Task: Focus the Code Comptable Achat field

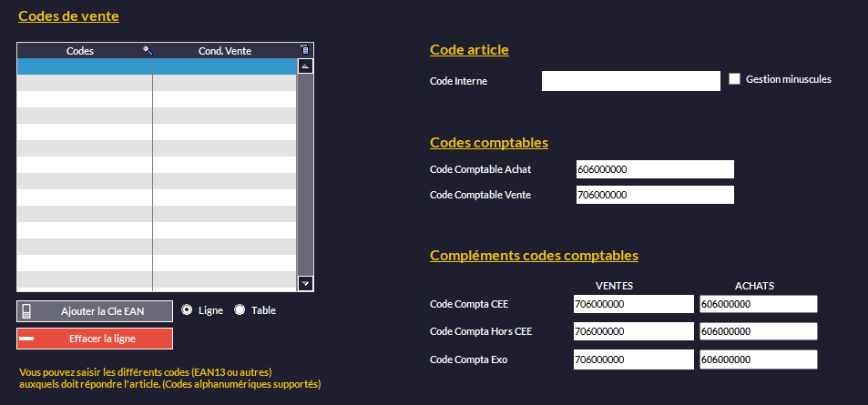Action: point(654,169)
